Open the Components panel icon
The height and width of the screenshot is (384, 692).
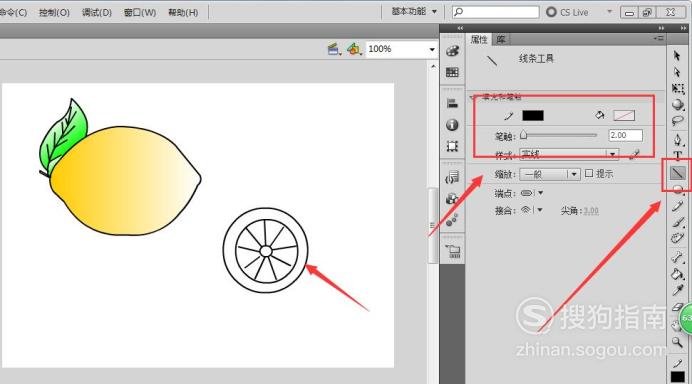[452, 198]
